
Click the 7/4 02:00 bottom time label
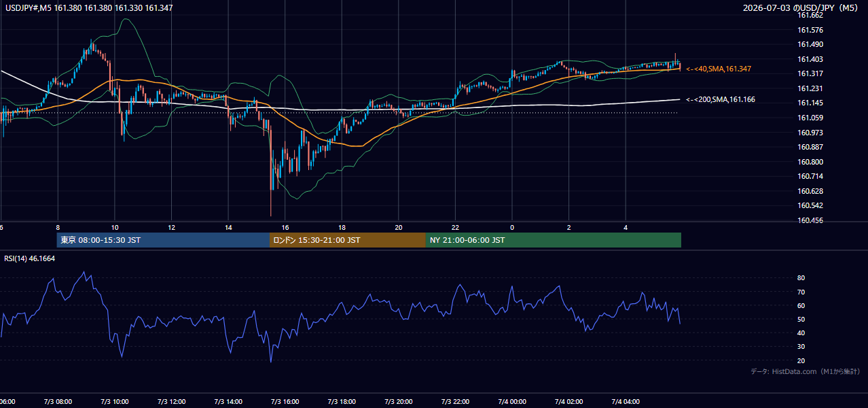pyautogui.click(x=569, y=401)
